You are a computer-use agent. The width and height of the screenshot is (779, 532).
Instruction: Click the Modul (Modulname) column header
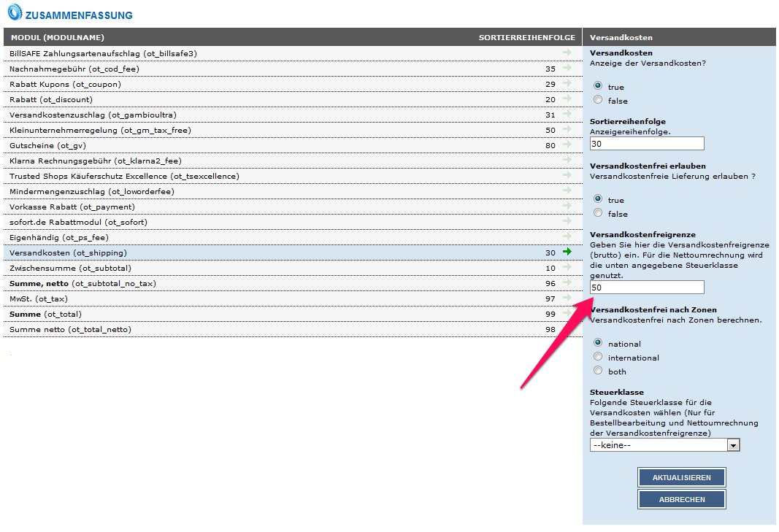pos(58,37)
